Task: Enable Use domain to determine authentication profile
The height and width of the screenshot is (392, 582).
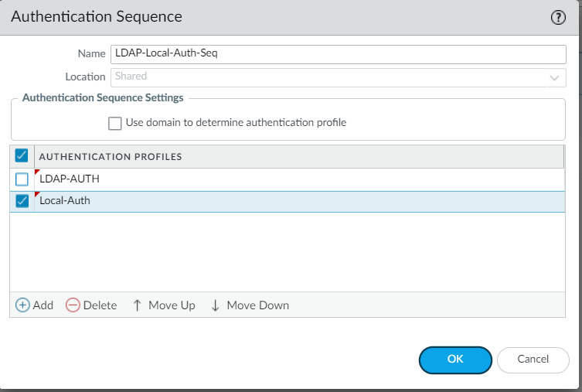Action: pyautogui.click(x=114, y=123)
